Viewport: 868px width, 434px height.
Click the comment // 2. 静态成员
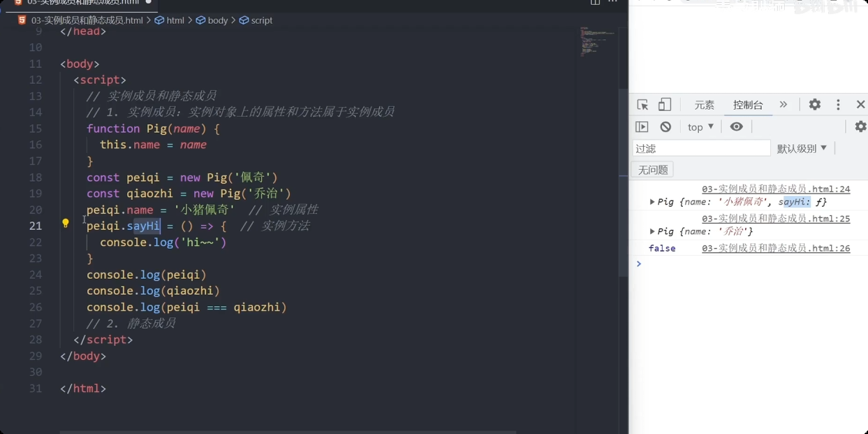131,324
